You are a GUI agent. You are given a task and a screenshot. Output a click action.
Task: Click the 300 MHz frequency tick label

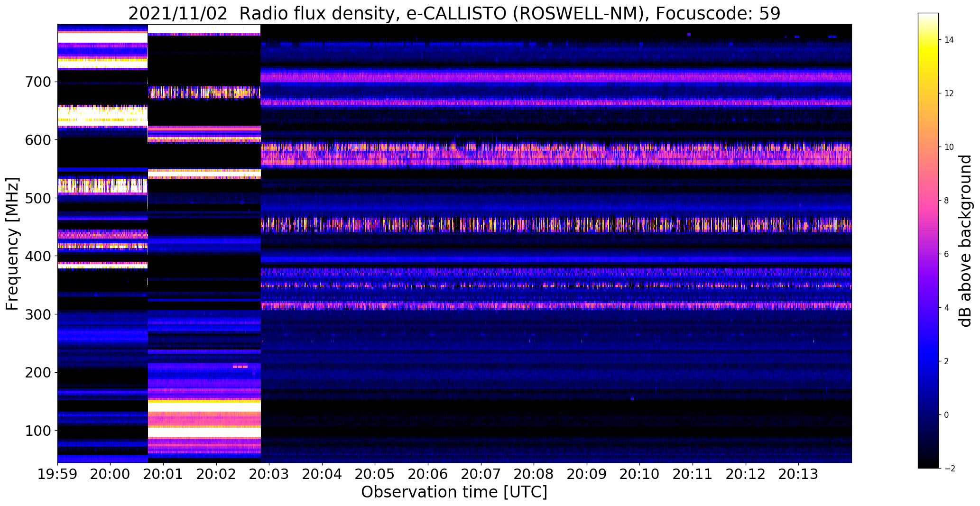pyautogui.click(x=37, y=314)
